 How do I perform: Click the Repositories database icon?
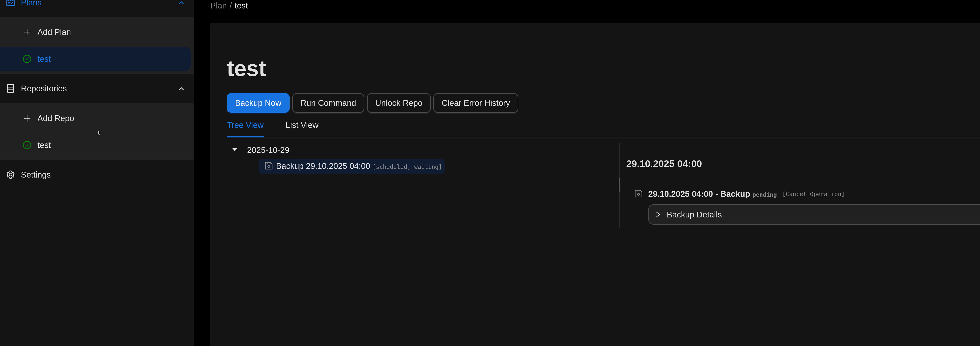coord(11,89)
